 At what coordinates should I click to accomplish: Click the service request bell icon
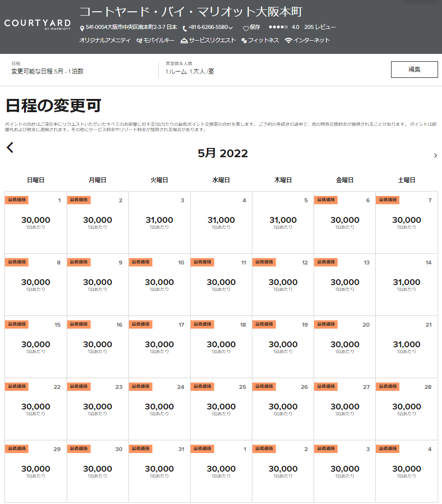click(184, 41)
